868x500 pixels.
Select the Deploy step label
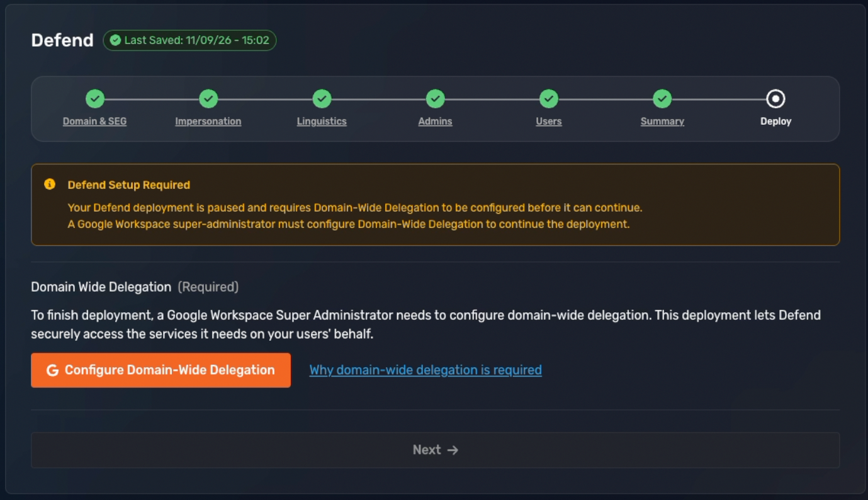pos(775,122)
